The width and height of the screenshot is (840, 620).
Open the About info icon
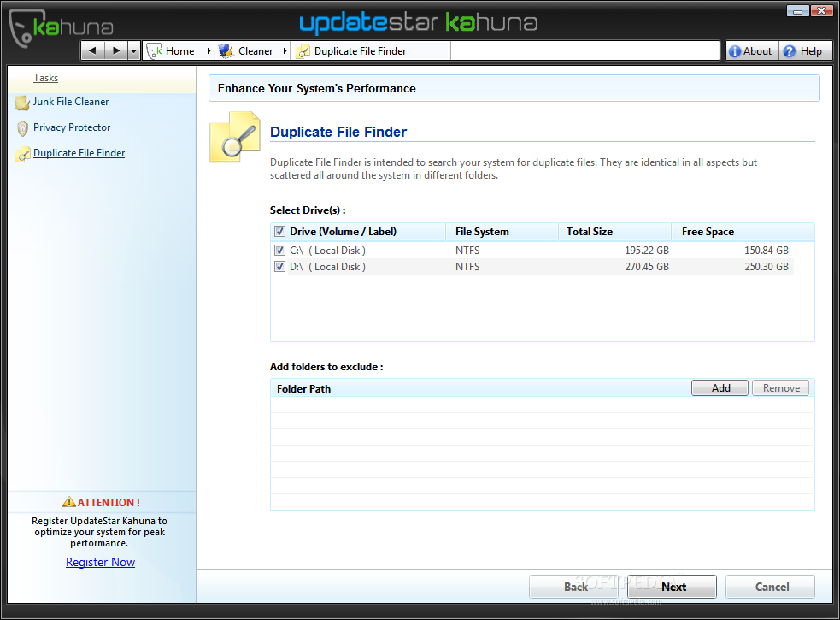[x=735, y=51]
